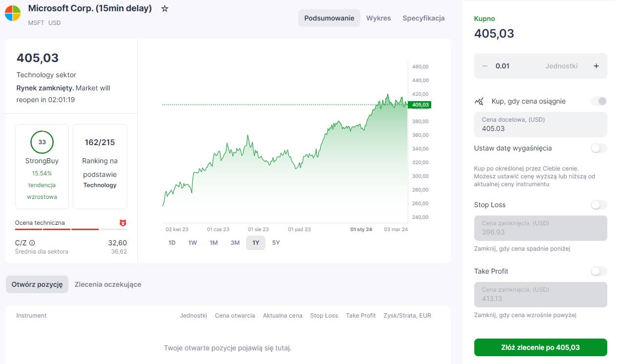Open the Zlecenia oczekujące tab
This screenshot has height=364, width=619.
(108, 284)
